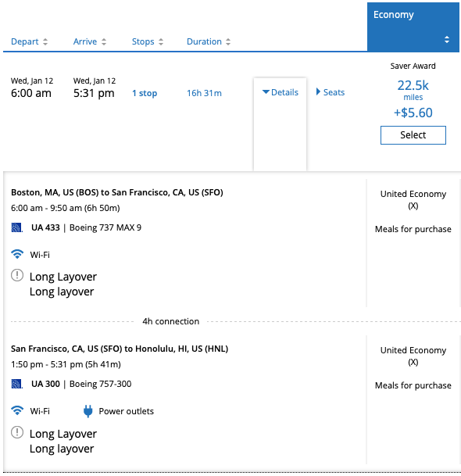Viewport: 461px width, 476px height.
Task: Expand the Seats view
Action: tap(331, 92)
